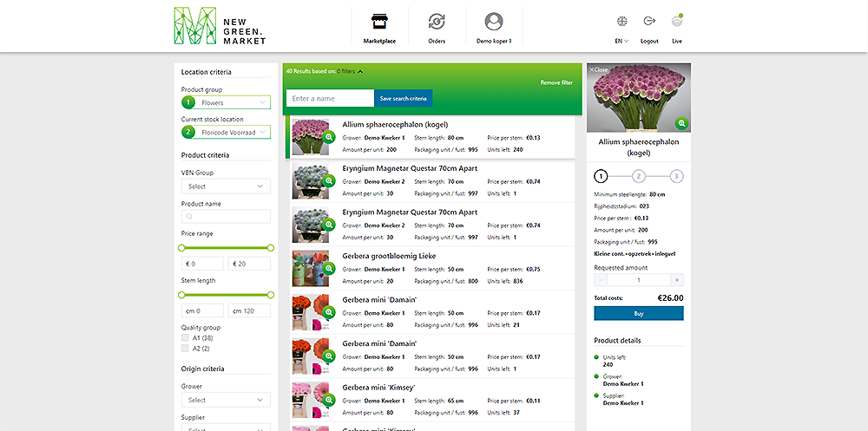Zoom the Gerbera mini 'Kimsey' magnifier icon
The width and height of the screenshot is (868, 431).
[329, 400]
